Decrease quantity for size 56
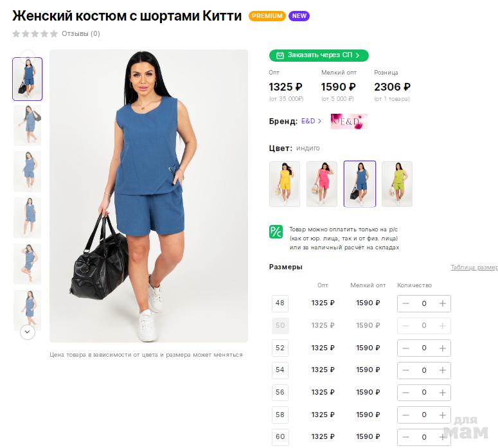The image size is (498, 448). (x=405, y=393)
